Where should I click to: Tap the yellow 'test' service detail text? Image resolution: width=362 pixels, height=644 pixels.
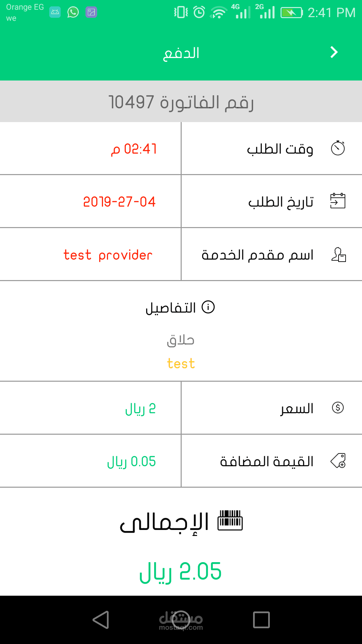(x=181, y=363)
